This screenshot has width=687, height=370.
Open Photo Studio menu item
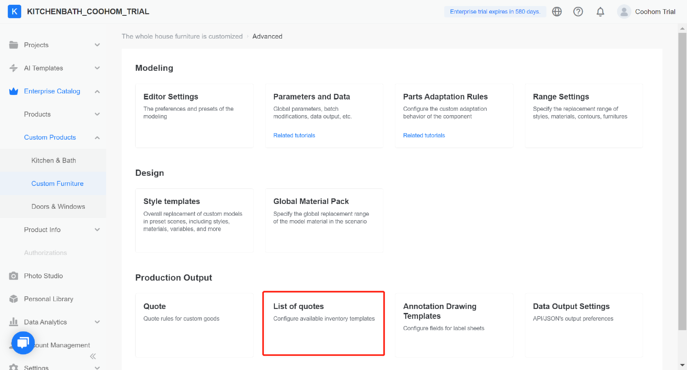pyautogui.click(x=43, y=276)
